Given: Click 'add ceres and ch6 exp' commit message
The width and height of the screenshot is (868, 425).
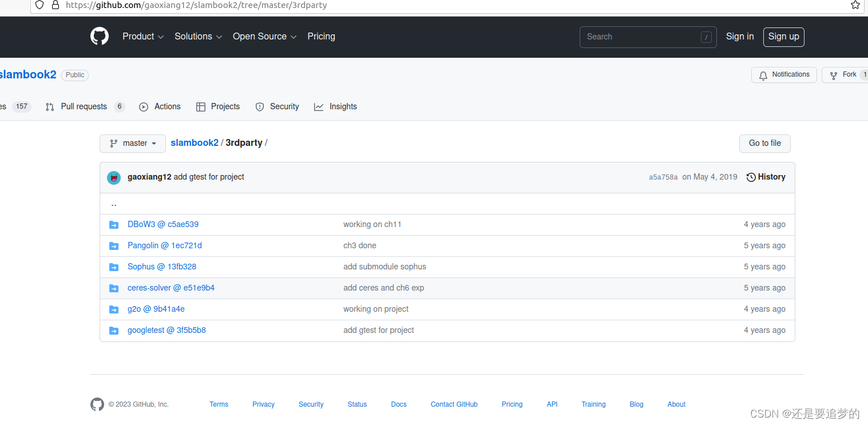Looking at the screenshot, I should [384, 288].
